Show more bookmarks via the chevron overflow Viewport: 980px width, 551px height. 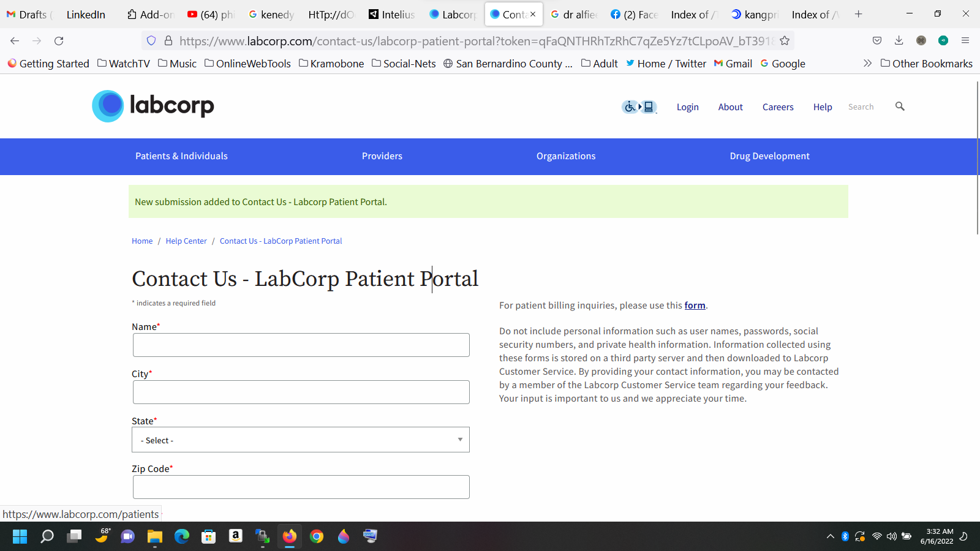point(867,63)
